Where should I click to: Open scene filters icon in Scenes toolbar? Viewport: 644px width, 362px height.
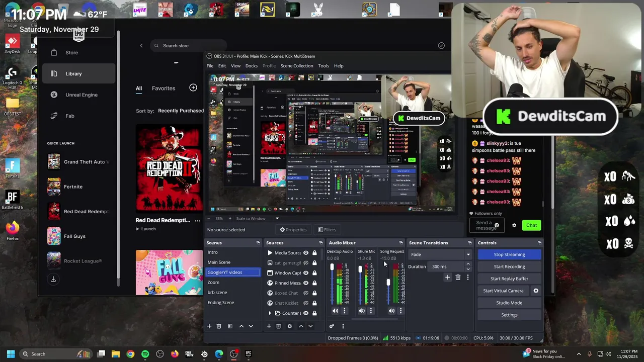230,326
